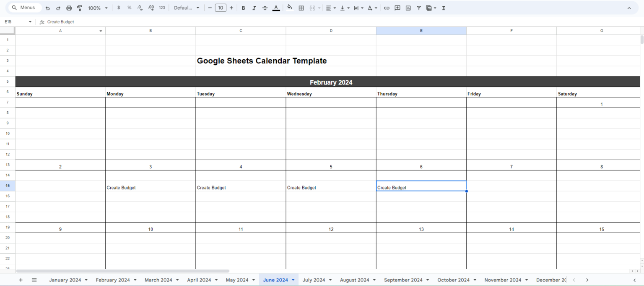Apply bold formatting to the selected cell
The width and height of the screenshot is (644, 286).
[x=243, y=8]
